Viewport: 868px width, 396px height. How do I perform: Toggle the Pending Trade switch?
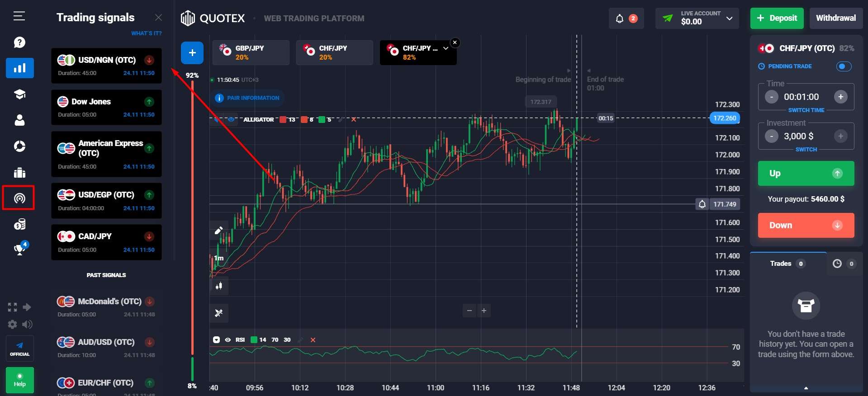tap(844, 66)
